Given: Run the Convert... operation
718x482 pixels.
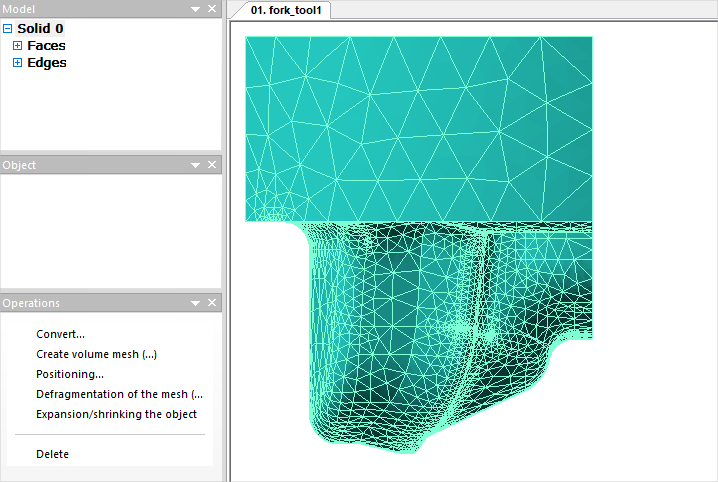Looking at the screenshot, I should coord(60,334).
